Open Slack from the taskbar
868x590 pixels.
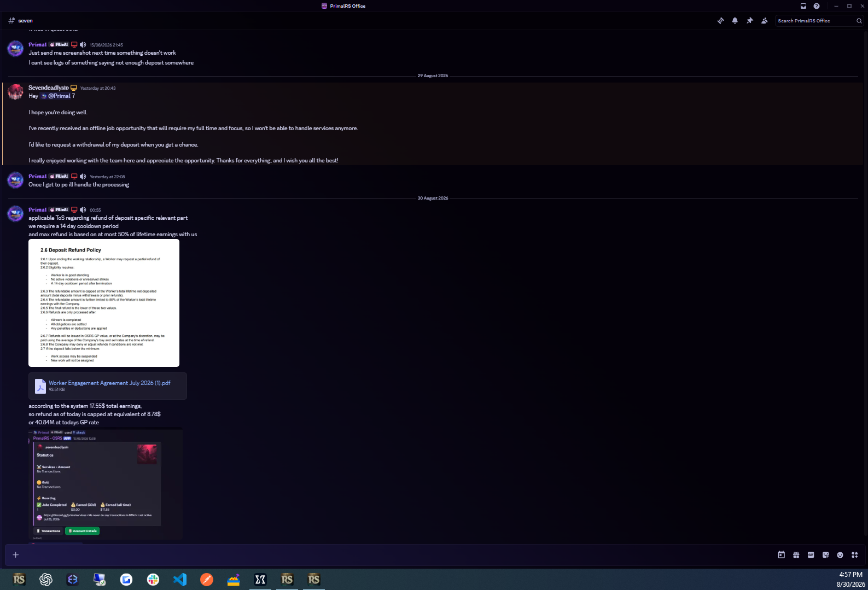tap(153, 580)
